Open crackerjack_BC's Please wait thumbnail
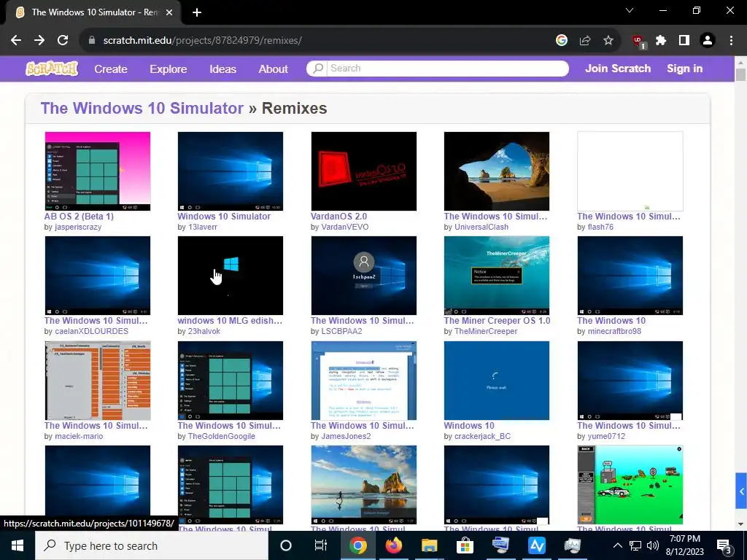This screenshot has width=747, height=560. click(496, 381)
